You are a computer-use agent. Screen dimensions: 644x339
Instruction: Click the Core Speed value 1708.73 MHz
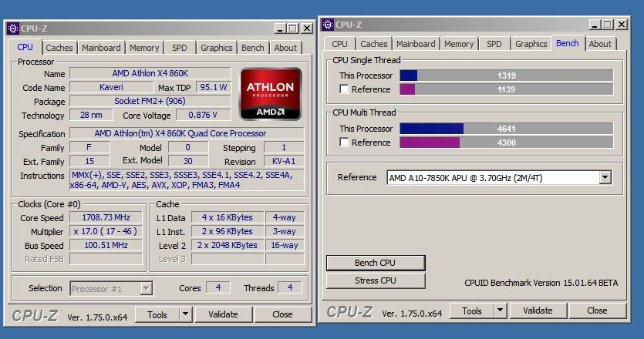click(x=106, y=217)
